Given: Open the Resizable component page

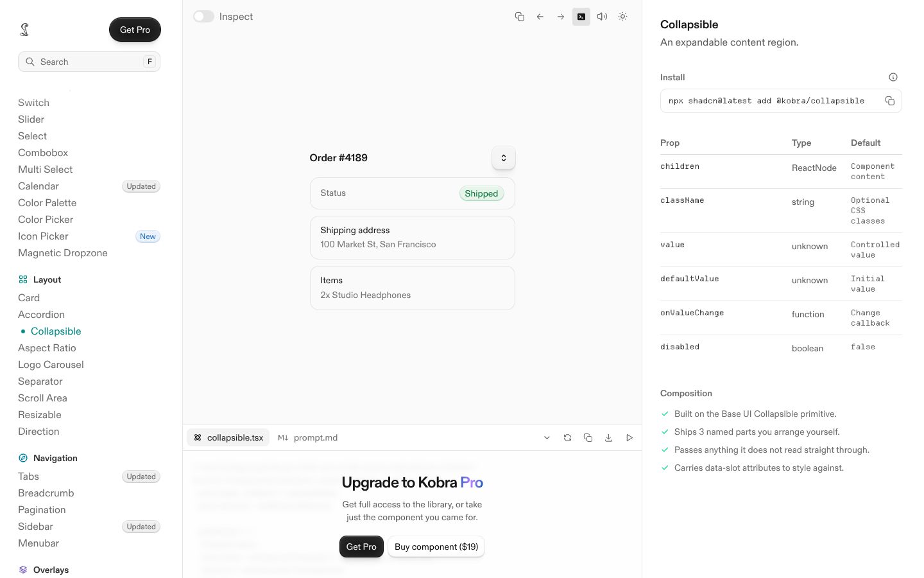Looking at the screenshot, I should tap(40, 415).
